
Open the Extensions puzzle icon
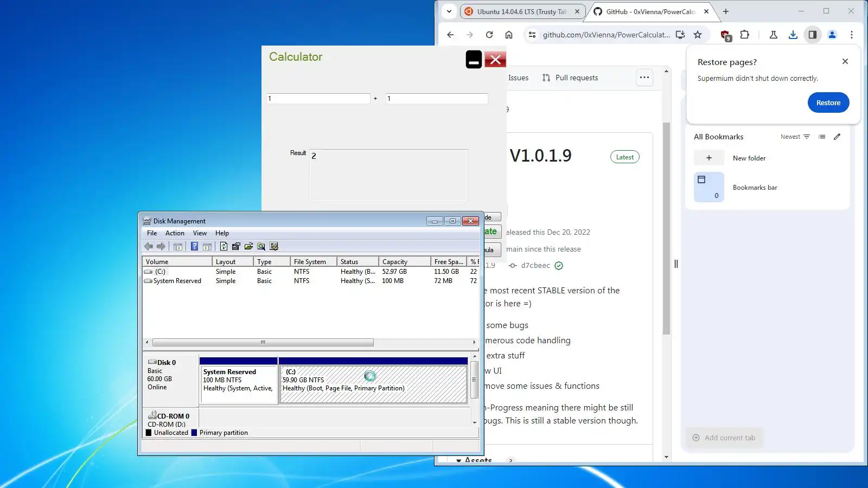[745, 35]
